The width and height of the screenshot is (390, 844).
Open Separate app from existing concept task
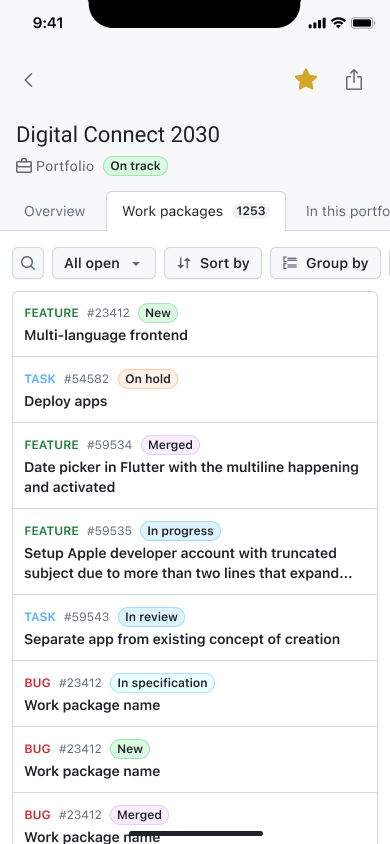(195, 628)
